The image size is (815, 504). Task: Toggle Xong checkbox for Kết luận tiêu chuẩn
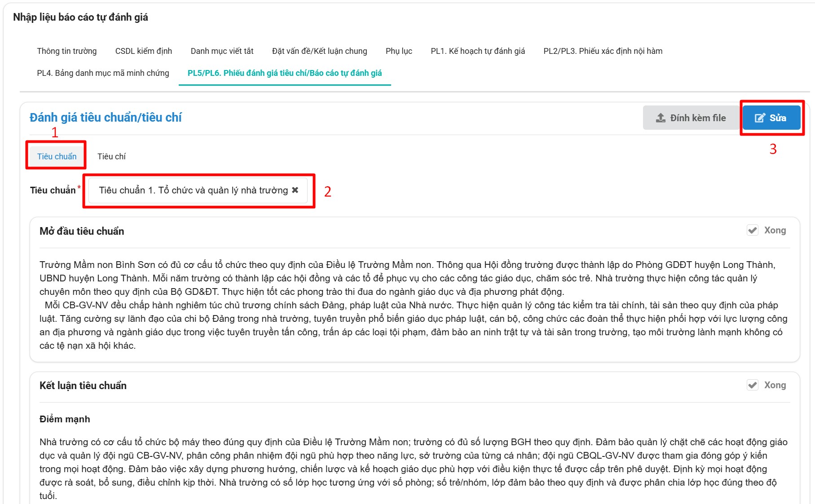pos(753,385)
